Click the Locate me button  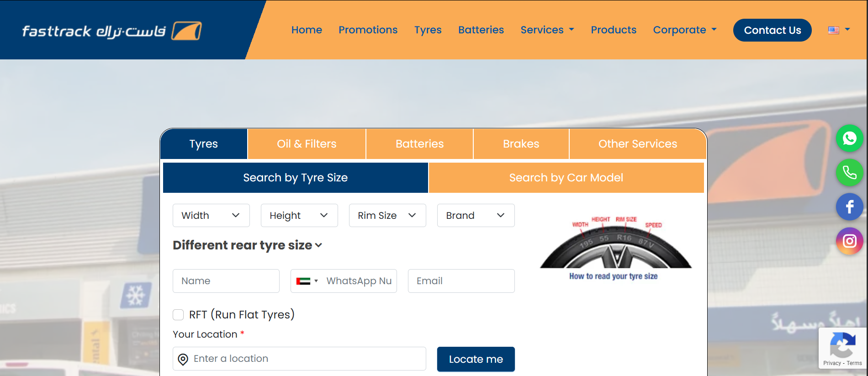pos(476,359)
